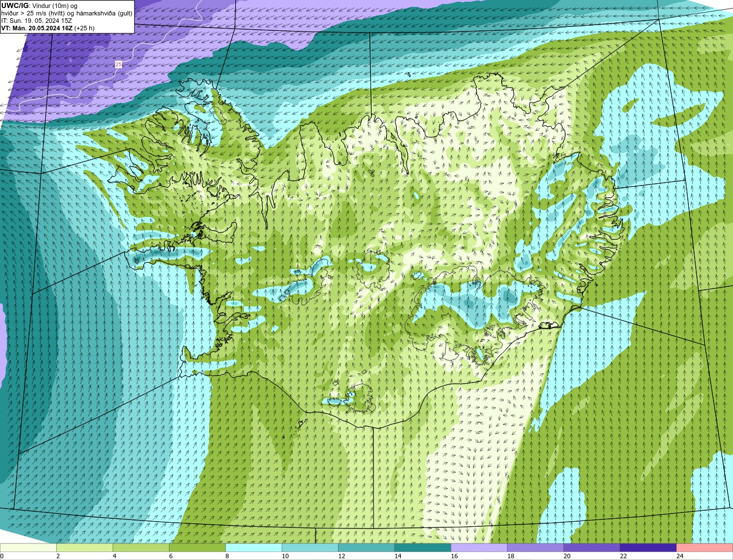Click the '4' tick label on the color scale
The height and width of the screenshot is (560, 733).
115,556
